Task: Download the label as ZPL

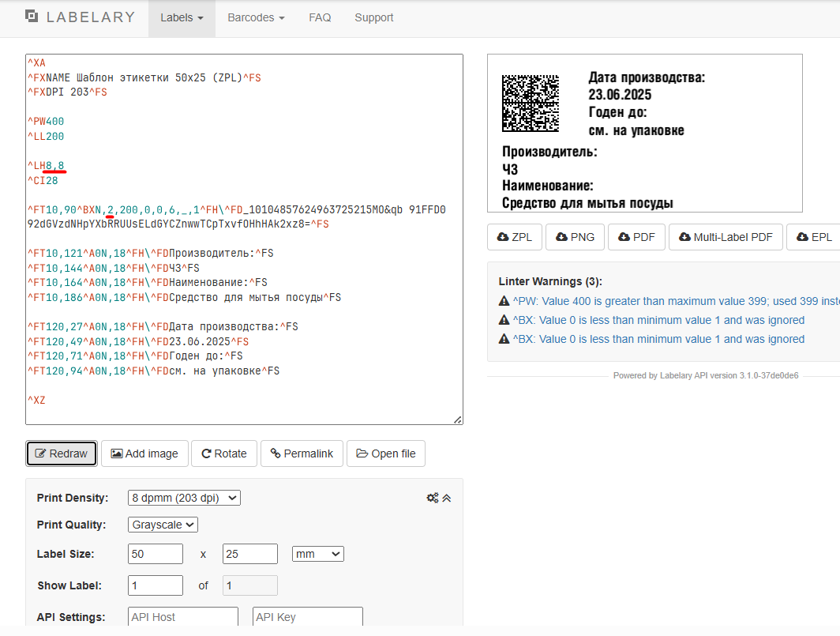Action: [x=515, y=237]
